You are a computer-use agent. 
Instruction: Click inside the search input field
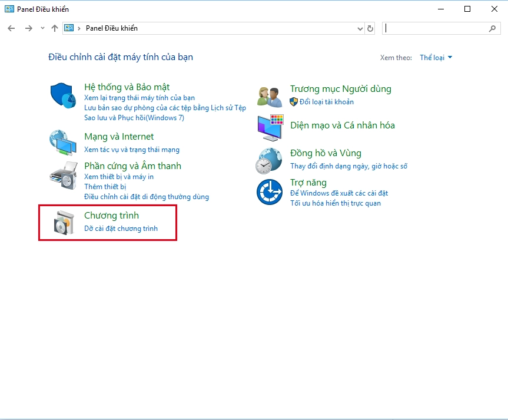click(x=441, y=28)
